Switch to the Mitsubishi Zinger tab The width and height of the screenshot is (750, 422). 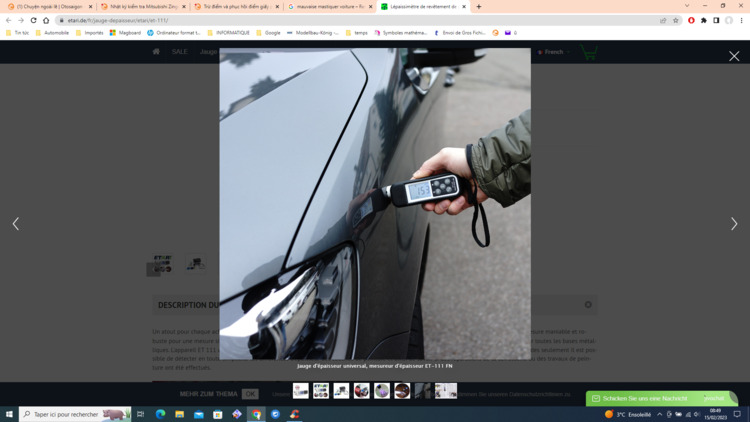141,7
